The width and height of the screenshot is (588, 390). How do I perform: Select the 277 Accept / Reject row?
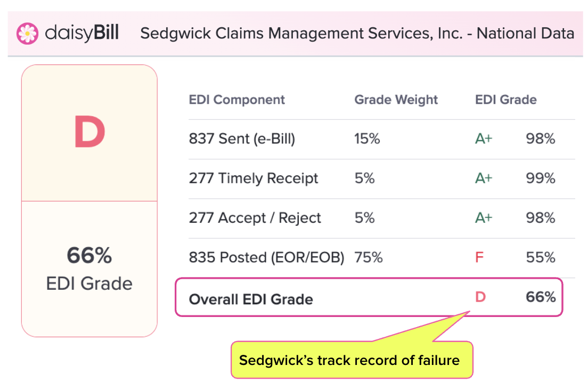(x=382, y=218)
